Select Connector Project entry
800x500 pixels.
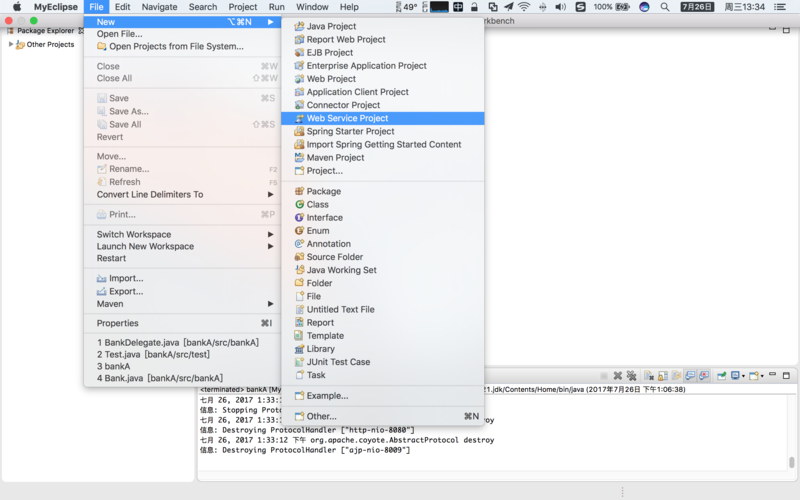click(x=382, y=105)
